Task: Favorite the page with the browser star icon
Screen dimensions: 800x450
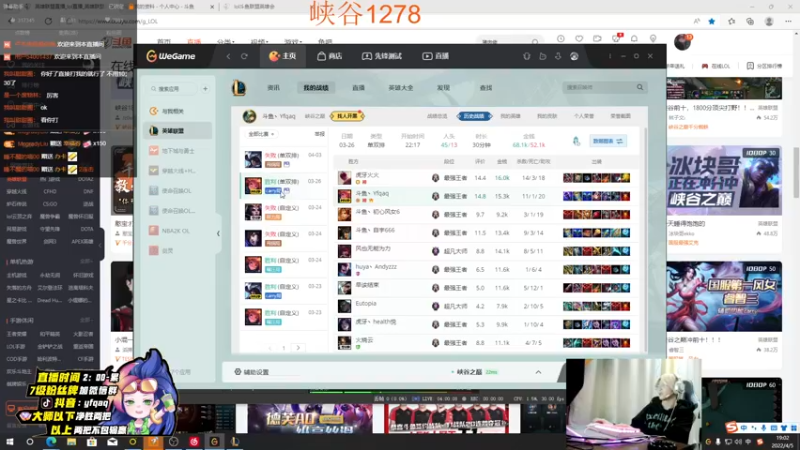Action: coord(712,21)
